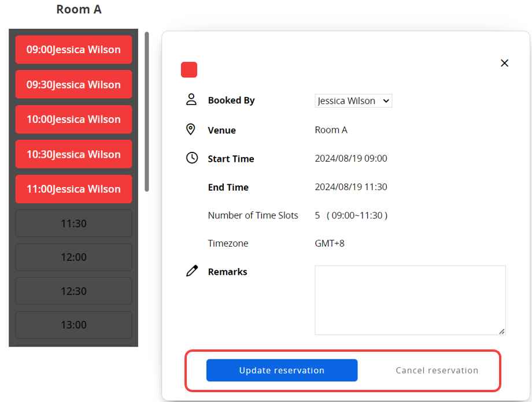Pick the 10:30 Jessica Wilson booking
The image size is (532, 402).
click(x=73, y=154)
